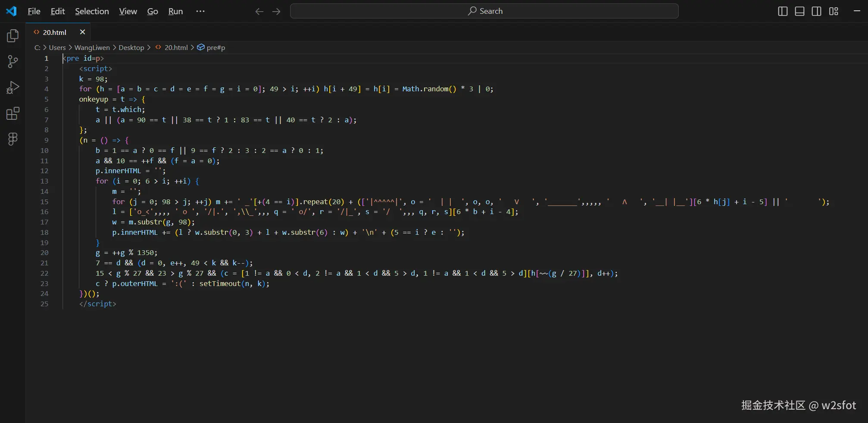
Task: Open the Source Control view
Action: pyautogui.click(x=13, y=62)
